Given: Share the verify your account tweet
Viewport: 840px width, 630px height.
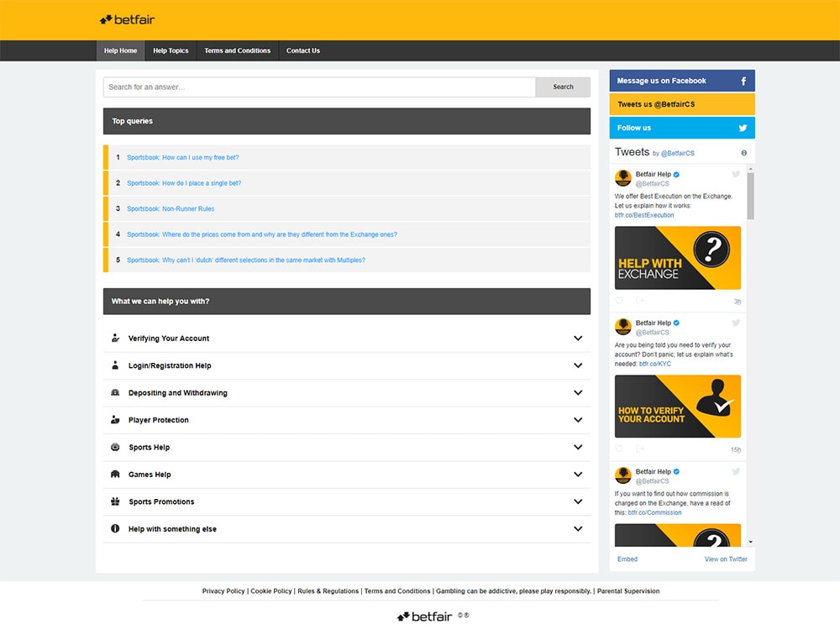Looking at the screenshot, I should coord(639,449).
